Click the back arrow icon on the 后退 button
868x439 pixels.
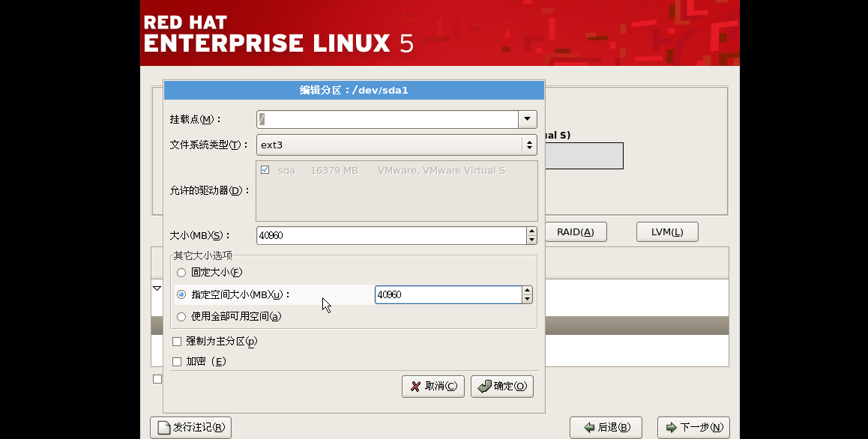(590, 427)
